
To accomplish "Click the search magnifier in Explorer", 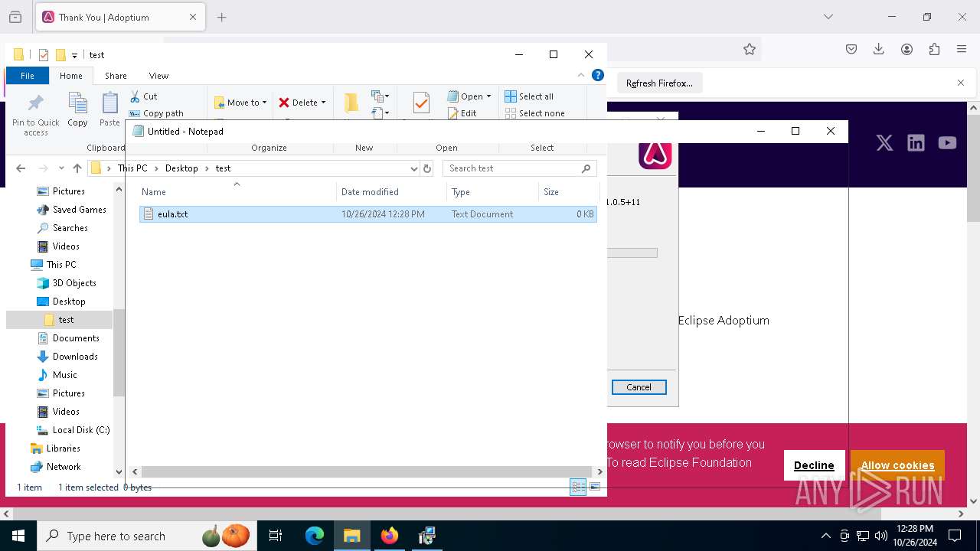I will [586, 168].
